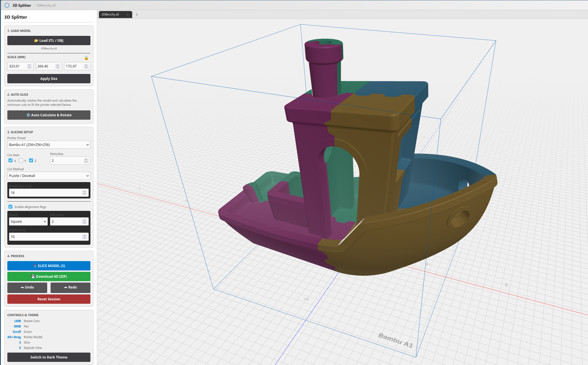
Task: Open a new tab with the plus icon
Action: tap(137, 15)
